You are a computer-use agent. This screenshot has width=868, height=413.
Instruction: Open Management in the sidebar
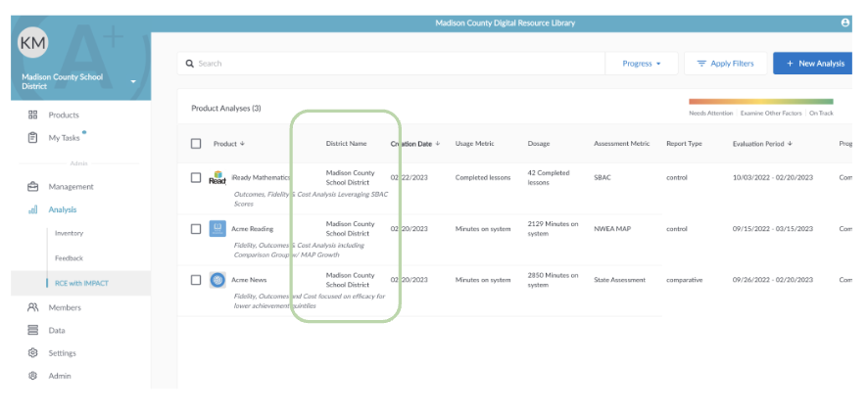click(x=71, y=187)
